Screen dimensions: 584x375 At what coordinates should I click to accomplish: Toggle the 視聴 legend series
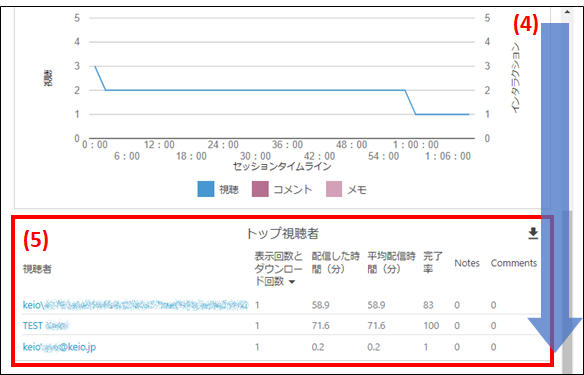coord(218,189)
